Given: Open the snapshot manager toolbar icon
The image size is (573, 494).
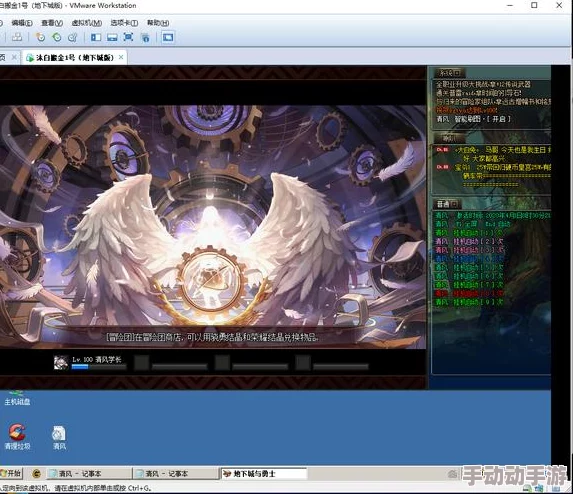Looking at the screenshot, I should (x=73, y=37).
